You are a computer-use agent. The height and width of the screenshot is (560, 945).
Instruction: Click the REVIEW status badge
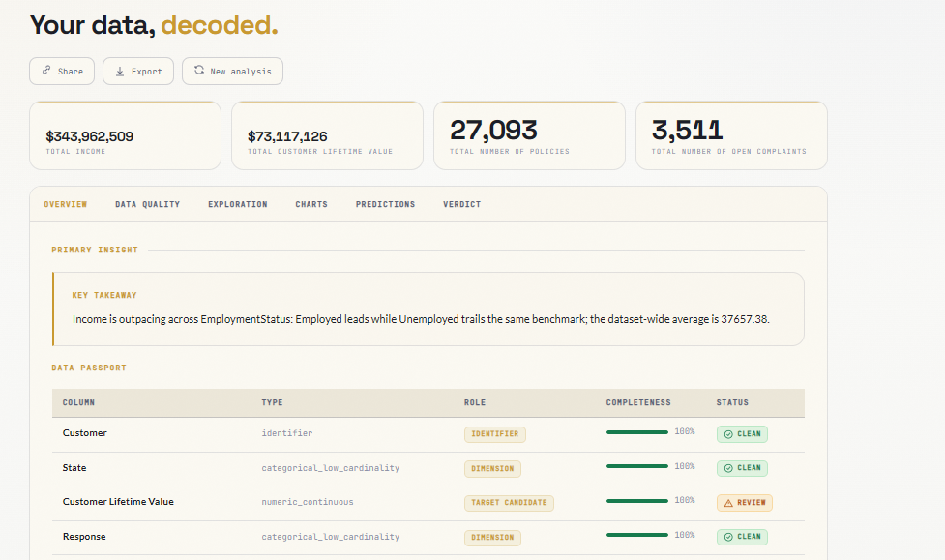click(745, 503)
